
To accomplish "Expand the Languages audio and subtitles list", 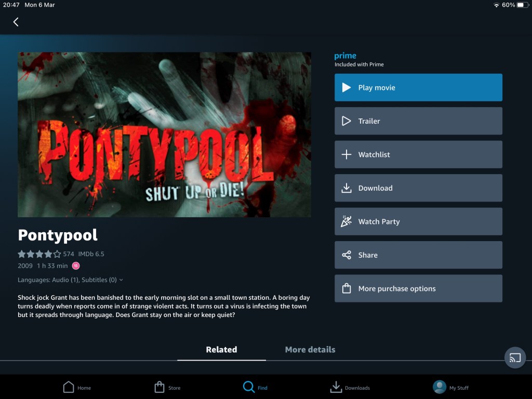I will click(x=71, y=280).
